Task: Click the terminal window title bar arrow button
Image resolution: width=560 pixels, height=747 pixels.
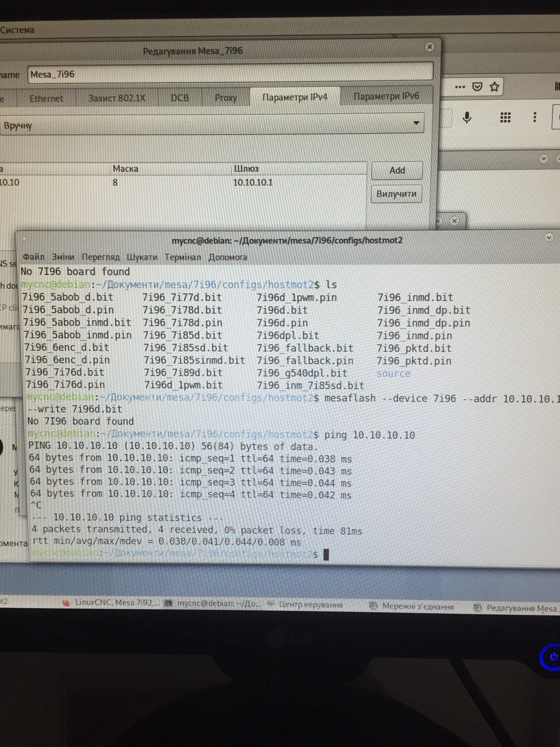Action: point(549,238)
